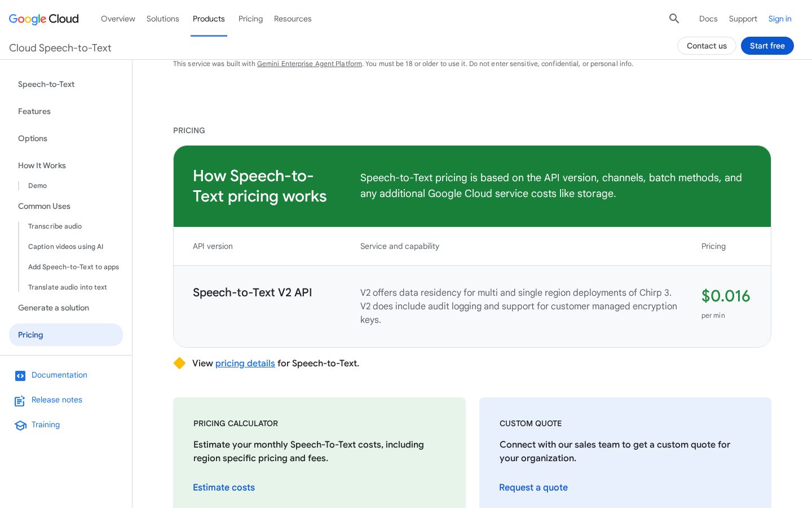Open the Solutions menu

pyautogui.click(x=163, y=19)
